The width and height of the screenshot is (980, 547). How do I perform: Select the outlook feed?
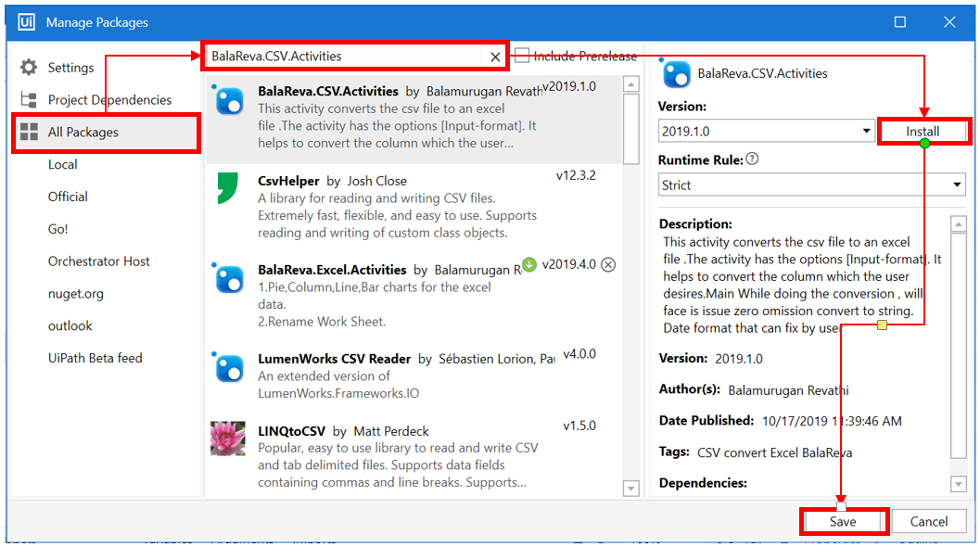[x=70, y=325]
